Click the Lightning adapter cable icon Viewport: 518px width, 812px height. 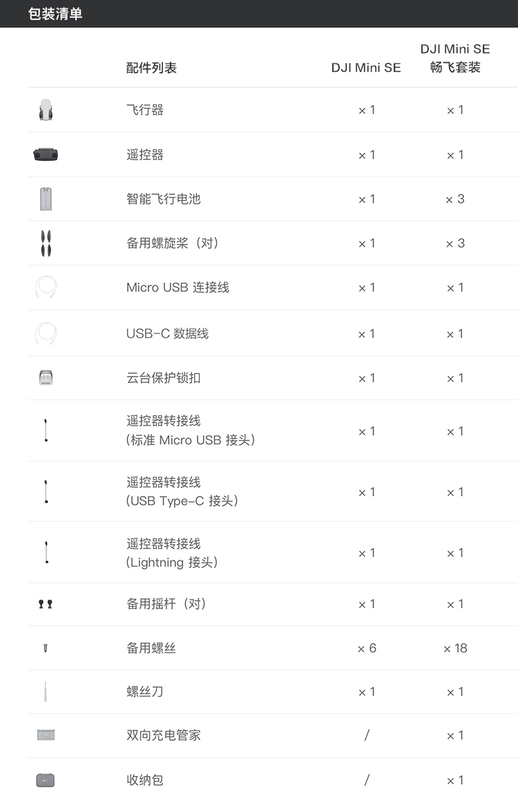click(46, 552)
